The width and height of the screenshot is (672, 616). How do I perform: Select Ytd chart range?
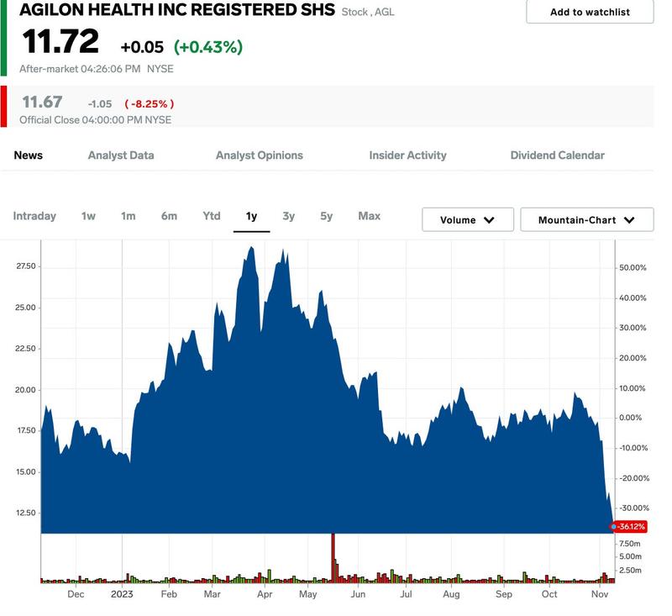pyautogui.click(x=212, y=216)
